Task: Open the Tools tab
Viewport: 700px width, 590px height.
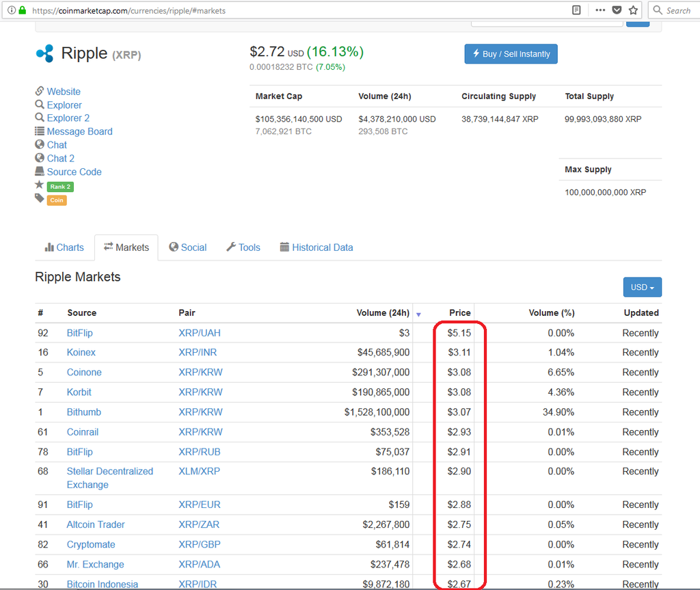Action: [243, 247]
